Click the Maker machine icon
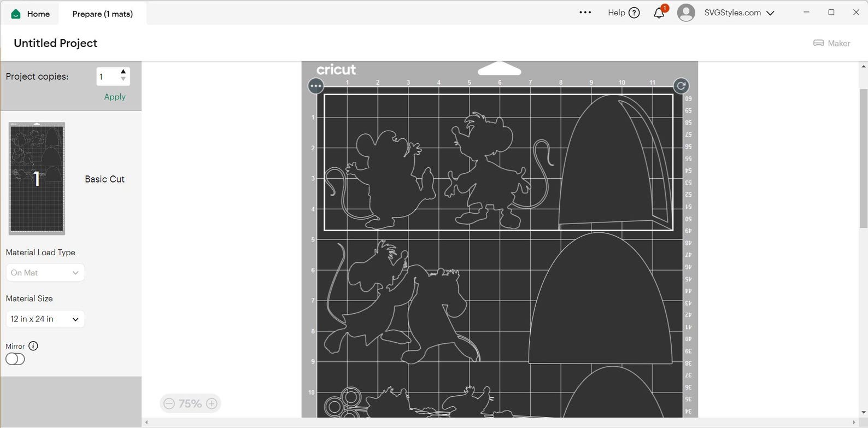The image size is (868, 428). (818, 43)
